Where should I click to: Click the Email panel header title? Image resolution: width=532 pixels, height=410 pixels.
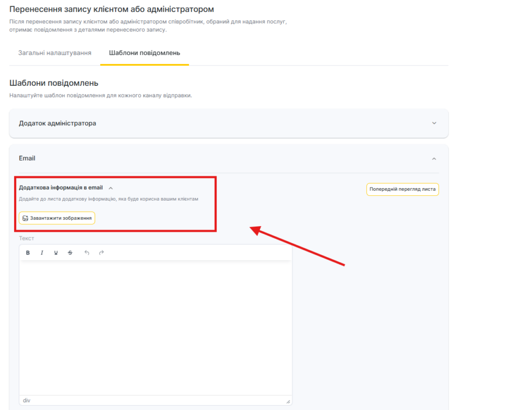click(x=27, y=158)
